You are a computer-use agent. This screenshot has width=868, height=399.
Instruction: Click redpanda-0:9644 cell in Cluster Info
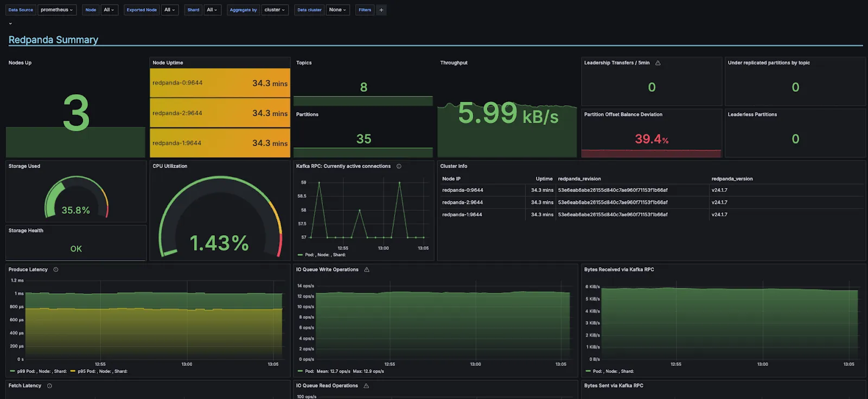pyautogui.click(x=463, y=190)
